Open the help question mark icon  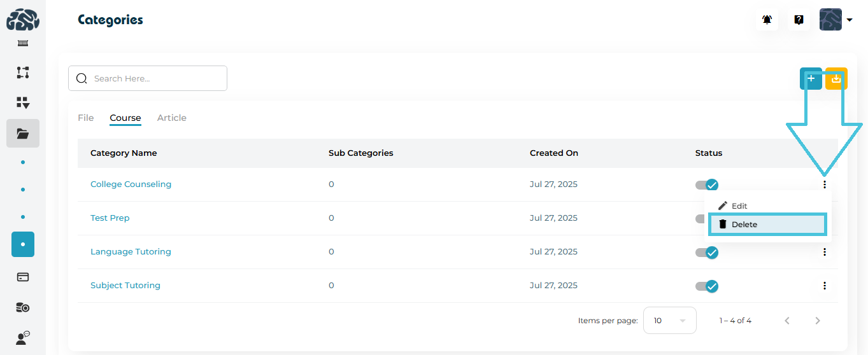click(799, 20)
